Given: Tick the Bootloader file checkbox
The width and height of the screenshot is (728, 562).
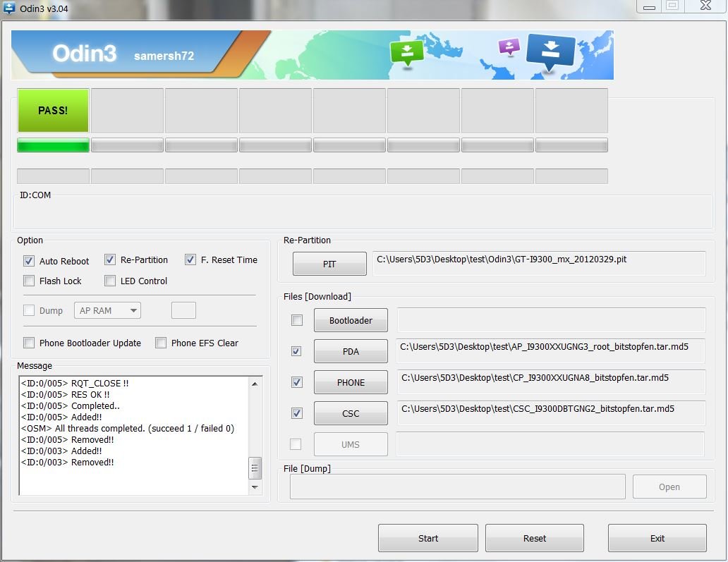Looking at the screenshot, I should pos(297,320).
